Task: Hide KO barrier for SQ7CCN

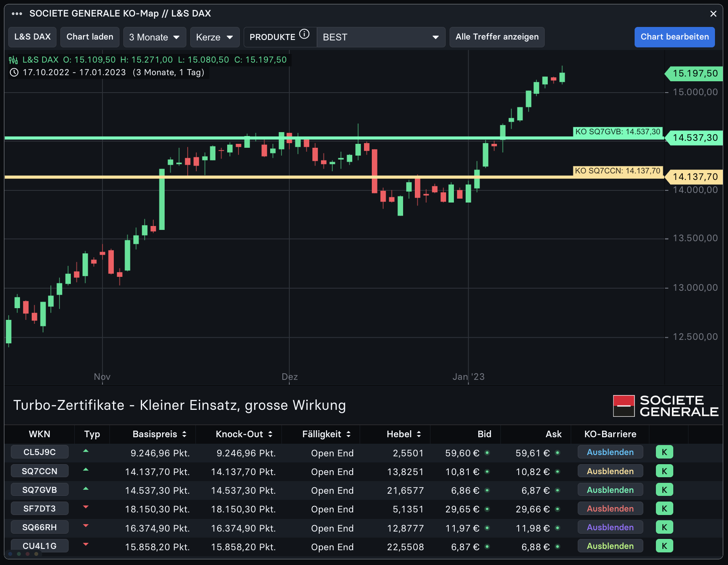Action: click(610, 471)
